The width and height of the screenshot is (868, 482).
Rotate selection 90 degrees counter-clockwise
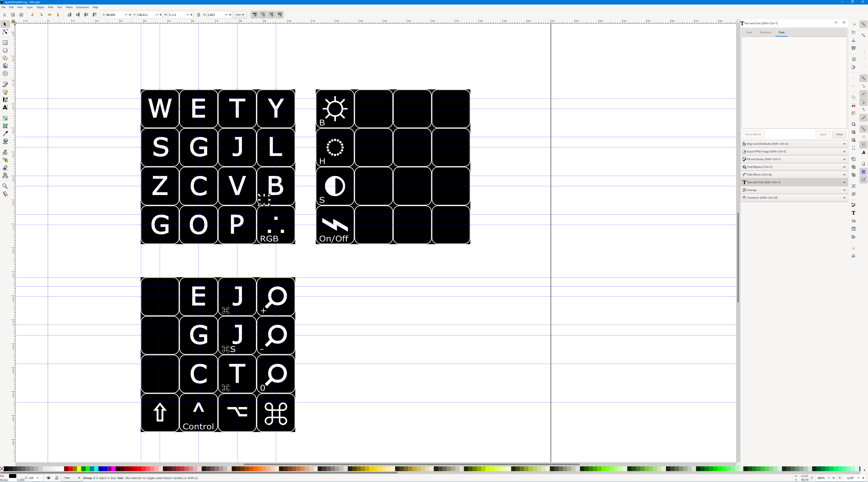coord(33,14)
